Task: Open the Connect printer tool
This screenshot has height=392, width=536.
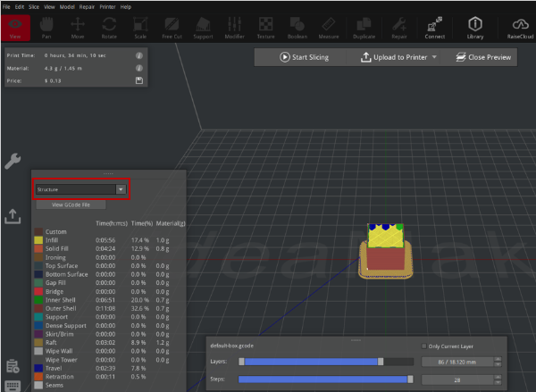Action: (x=434, y=26)
